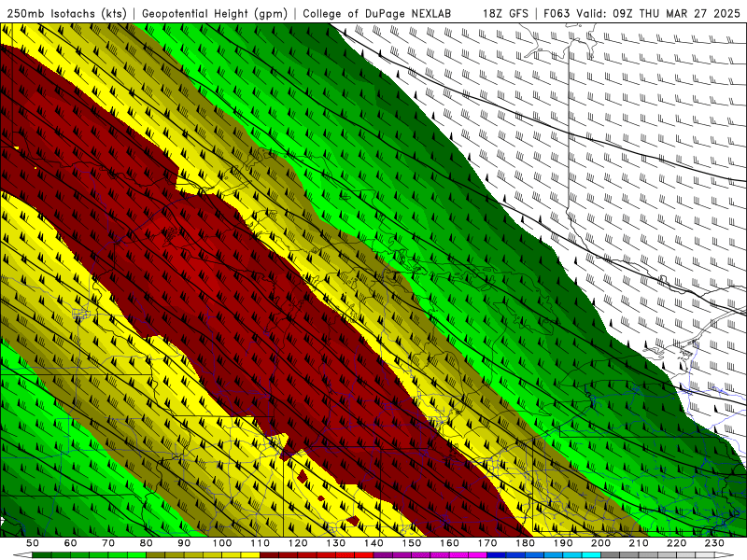
Task: Click the 50 label on the color scale
Action: [33, 543]
